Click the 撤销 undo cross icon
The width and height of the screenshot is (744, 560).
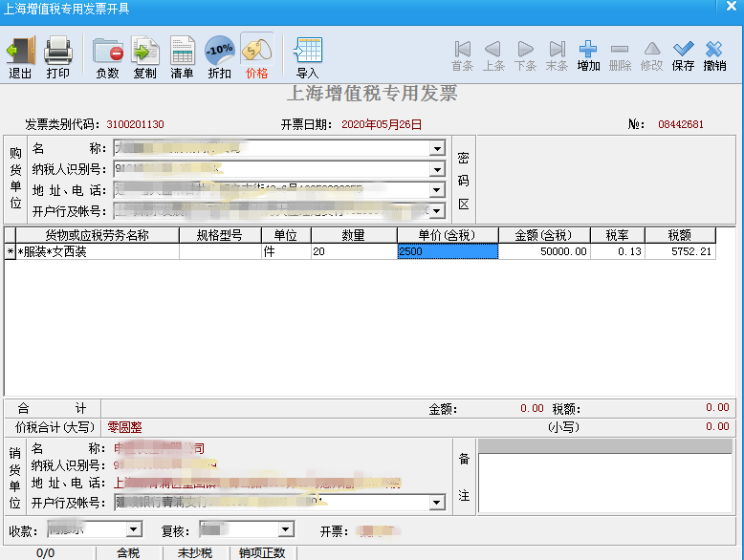(714, 49)
